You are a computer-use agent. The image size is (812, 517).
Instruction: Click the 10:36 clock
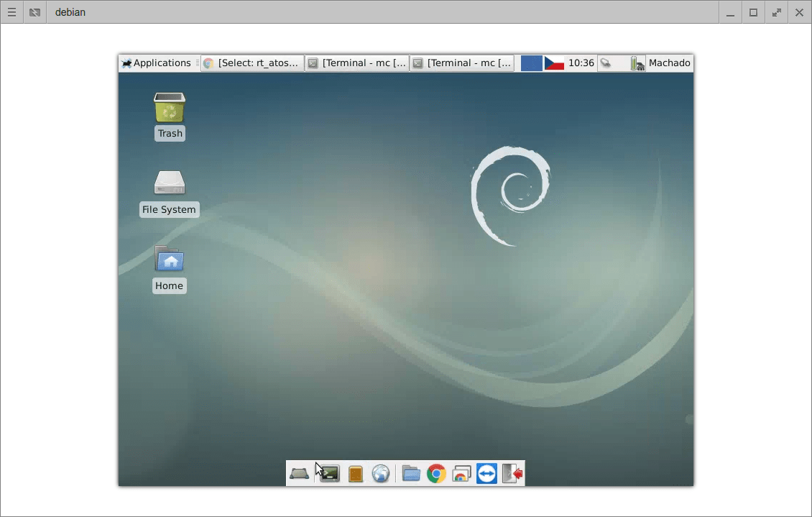click(x=581, y=63)
